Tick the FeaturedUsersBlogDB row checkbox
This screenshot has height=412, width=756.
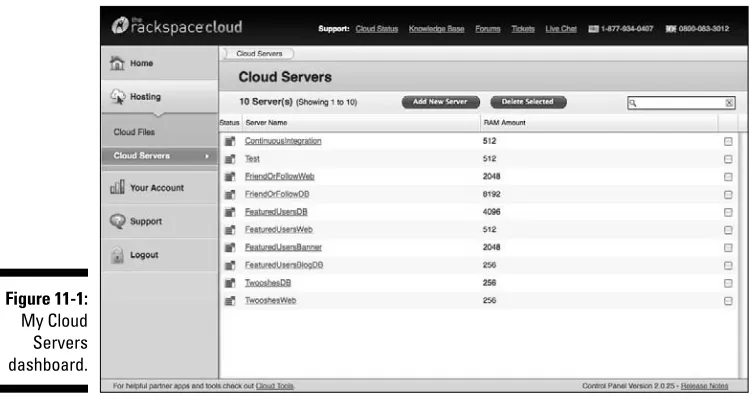[x=728, y=266]
